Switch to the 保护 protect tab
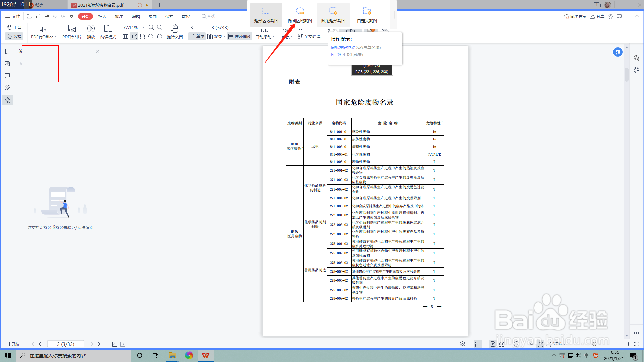 (169, 16)
